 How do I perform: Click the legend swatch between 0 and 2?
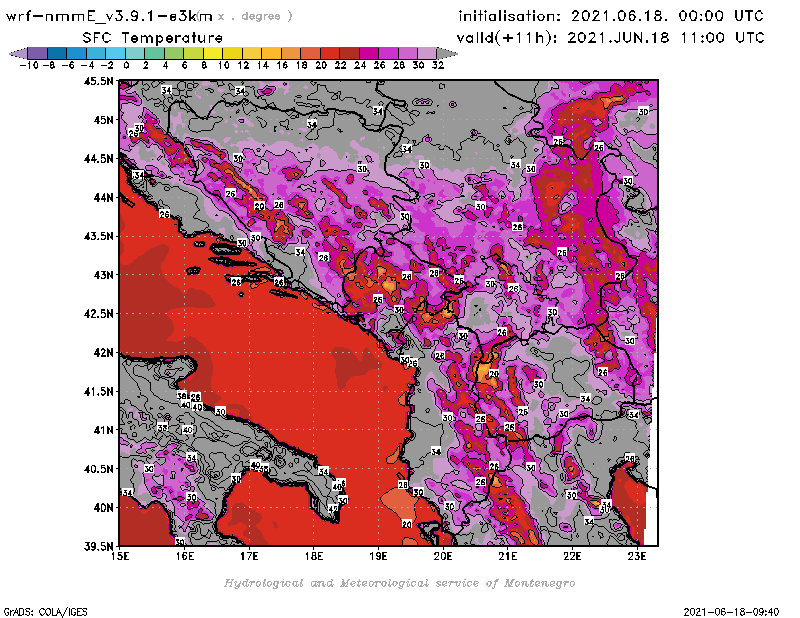135,53
